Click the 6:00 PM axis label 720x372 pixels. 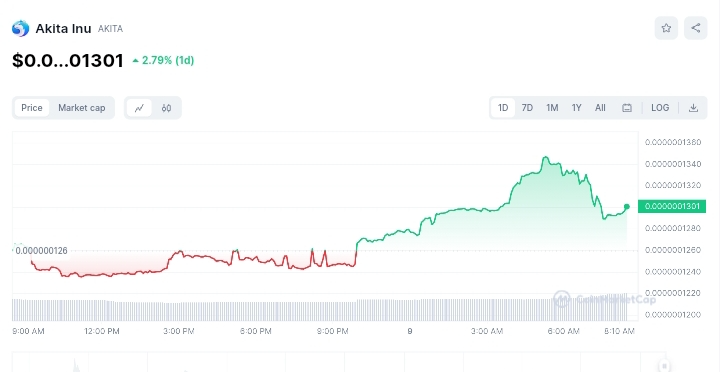click(256, 331)
